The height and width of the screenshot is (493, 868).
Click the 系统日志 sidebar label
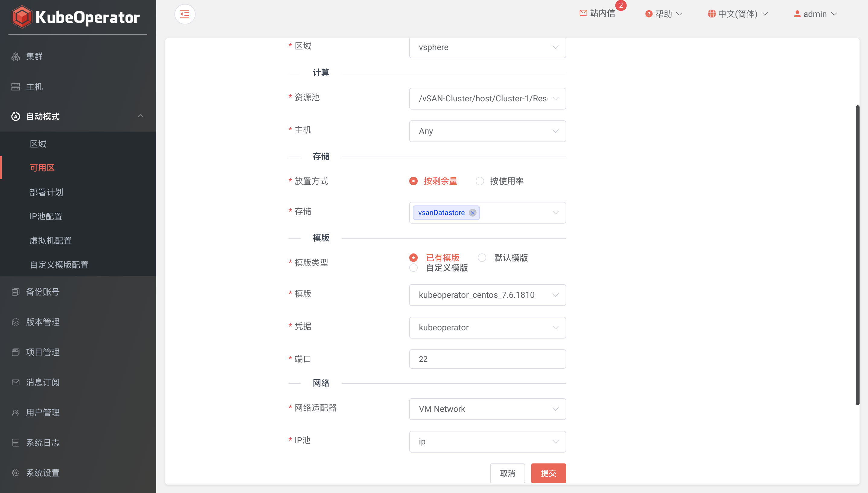43,443
